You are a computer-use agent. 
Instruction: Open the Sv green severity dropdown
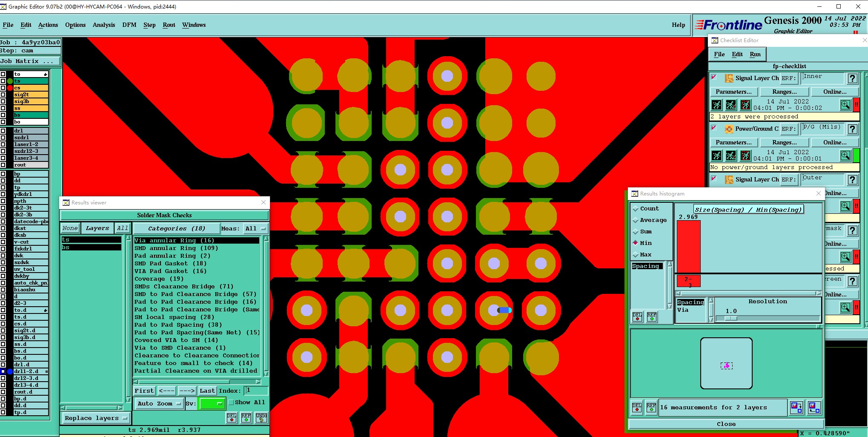tap(212, 403)
